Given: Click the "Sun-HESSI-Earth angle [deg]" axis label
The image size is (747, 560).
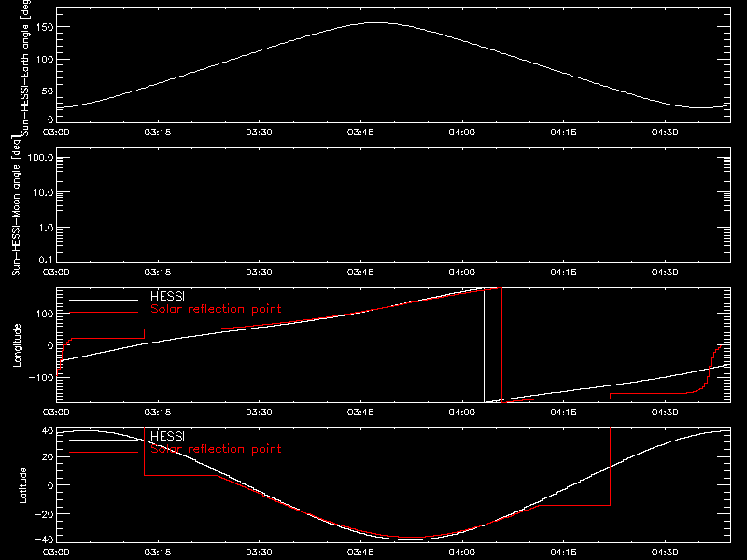Looking at the screenshot, I should [25, 67].
